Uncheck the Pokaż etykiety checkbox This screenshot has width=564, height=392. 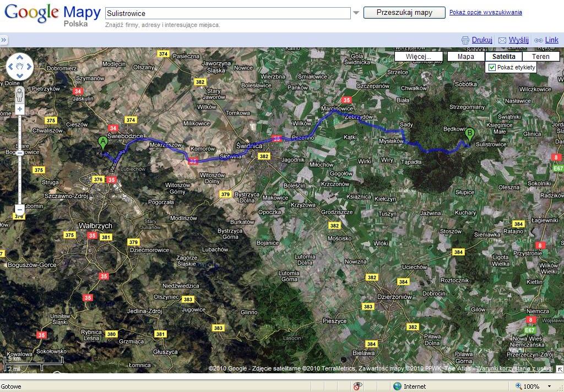[492, 67]
